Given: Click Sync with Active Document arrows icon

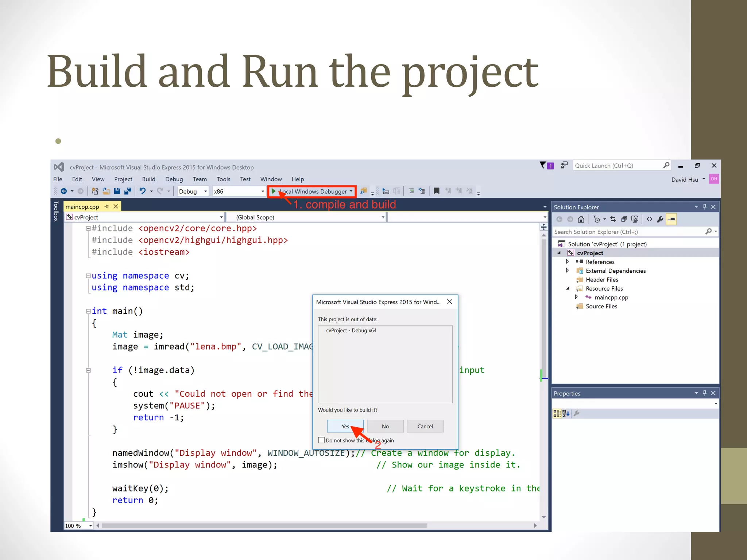Looking at the screenshot, I should click(613, 219).
